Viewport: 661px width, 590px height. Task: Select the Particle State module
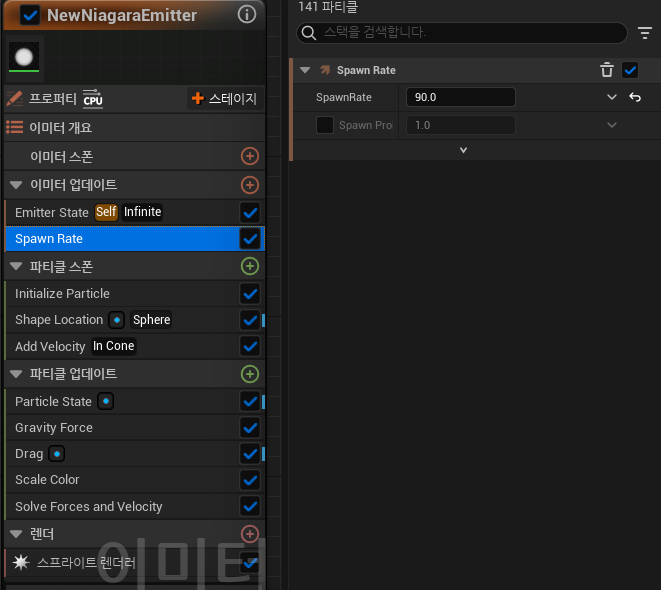tap(134, 401)
